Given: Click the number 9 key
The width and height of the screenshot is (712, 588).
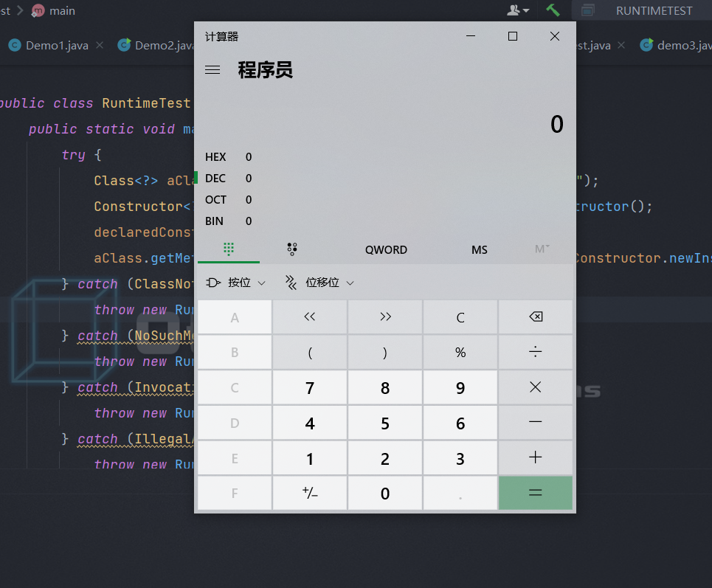Looking at the screenshot, I should click(x=460, y=387).
